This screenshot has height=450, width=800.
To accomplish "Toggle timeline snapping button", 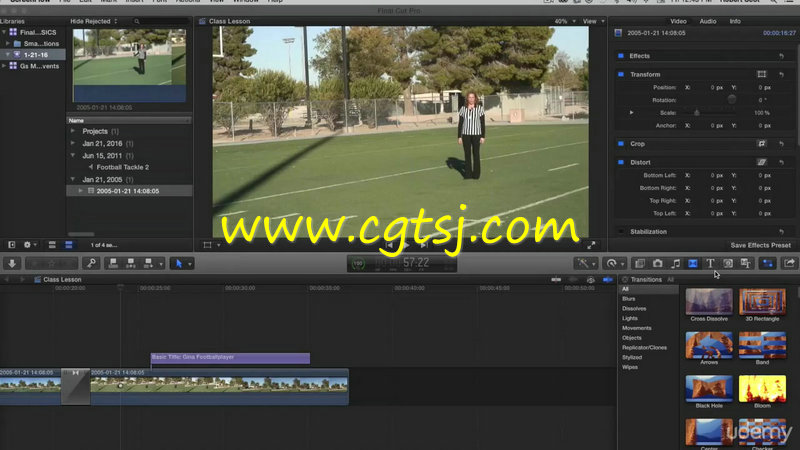I will coord(608,280).
